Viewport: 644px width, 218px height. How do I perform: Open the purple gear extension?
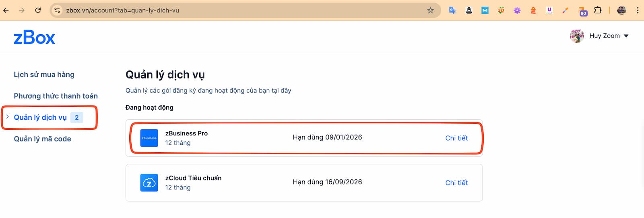pos(517,10)
